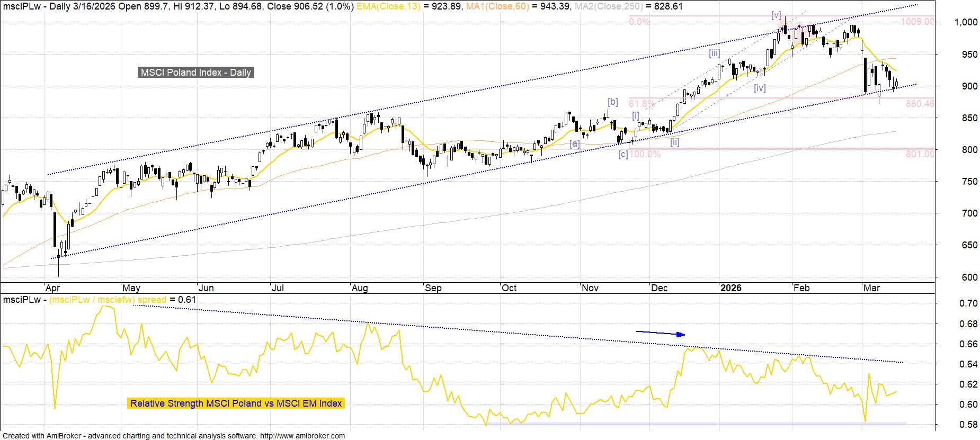Click the 'MSCI Poland Index - Daily' label
Screen dimensions: 980x440
pos(196,73)
